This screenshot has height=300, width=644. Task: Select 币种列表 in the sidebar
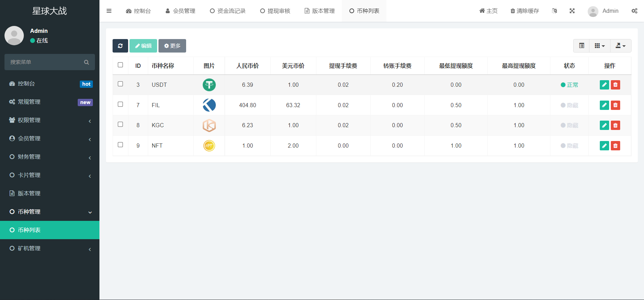[50, 230]
